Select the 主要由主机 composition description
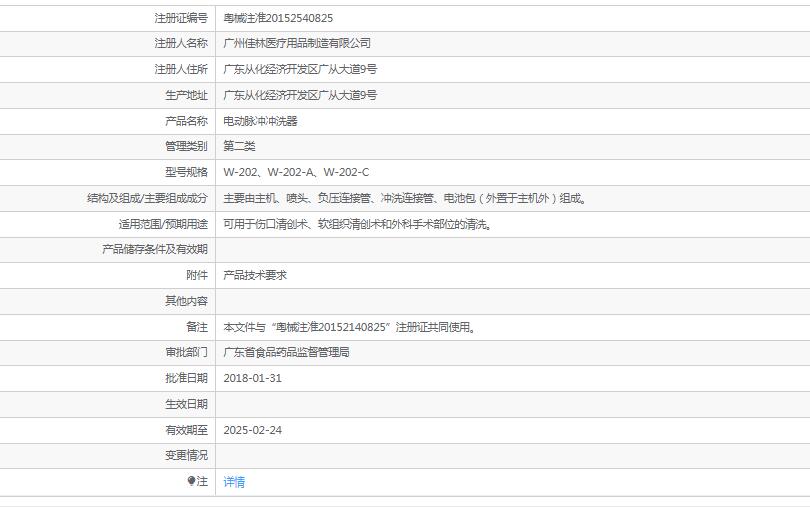The height and width of the screenshot is (507, 810). 406,198
